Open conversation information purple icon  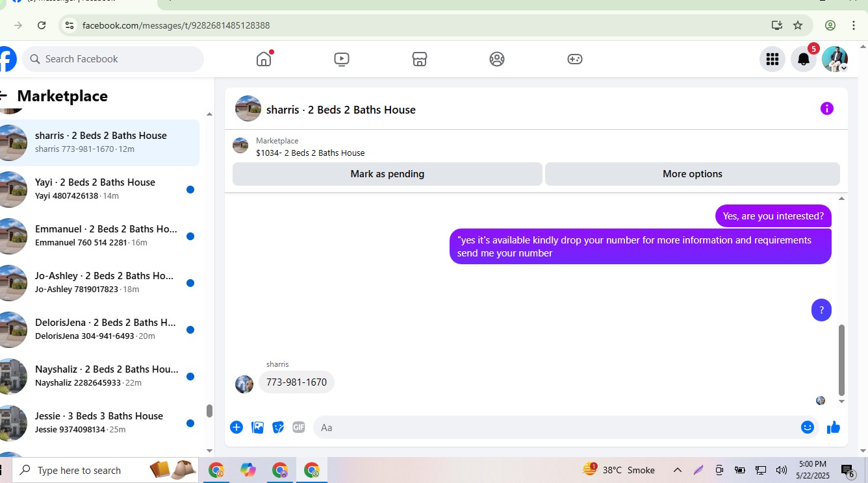point(826,108)
